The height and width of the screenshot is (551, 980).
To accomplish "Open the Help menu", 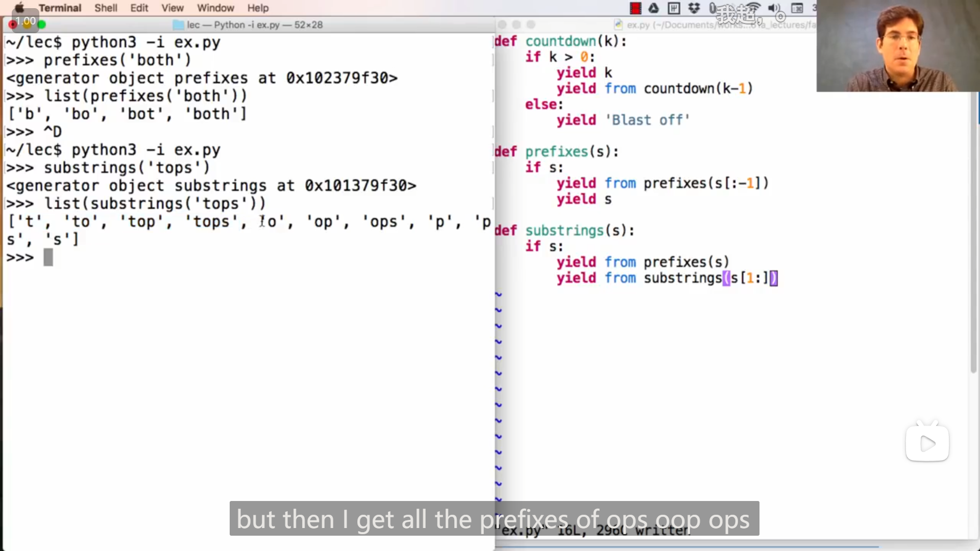I will tap(258, 8).
